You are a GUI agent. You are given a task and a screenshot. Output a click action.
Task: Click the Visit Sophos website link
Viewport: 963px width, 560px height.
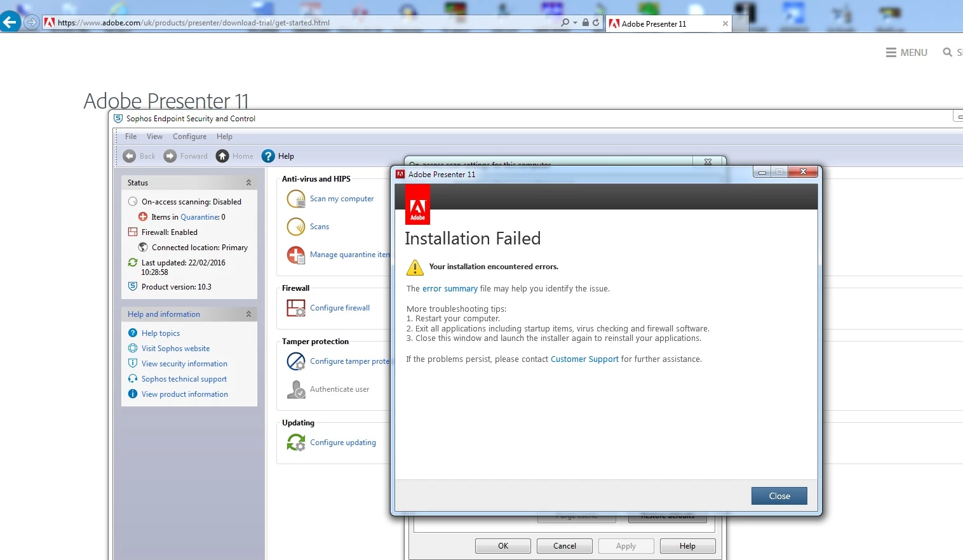click(176, 349)
